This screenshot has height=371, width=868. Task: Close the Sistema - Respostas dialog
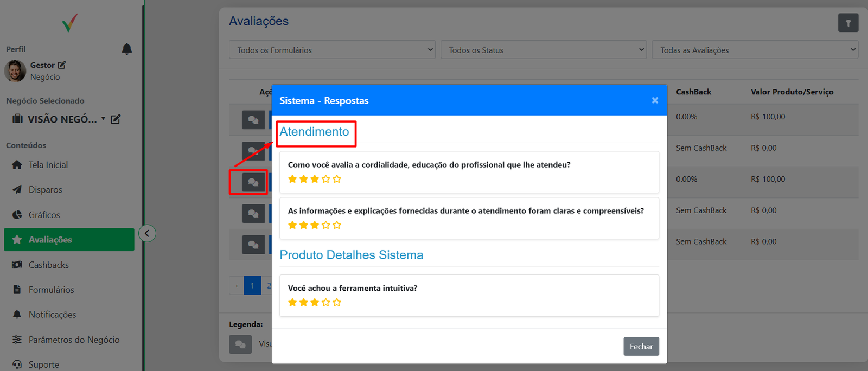pos(655,100)
